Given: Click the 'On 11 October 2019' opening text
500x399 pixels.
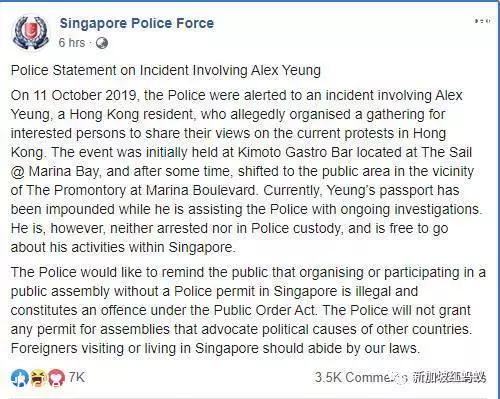Looking at the screenshot, I should [74, 95].
